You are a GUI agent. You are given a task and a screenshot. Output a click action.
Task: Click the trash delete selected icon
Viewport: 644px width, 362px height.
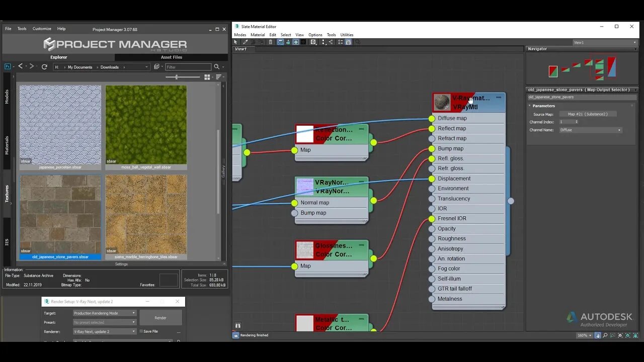tap(270, 42)
